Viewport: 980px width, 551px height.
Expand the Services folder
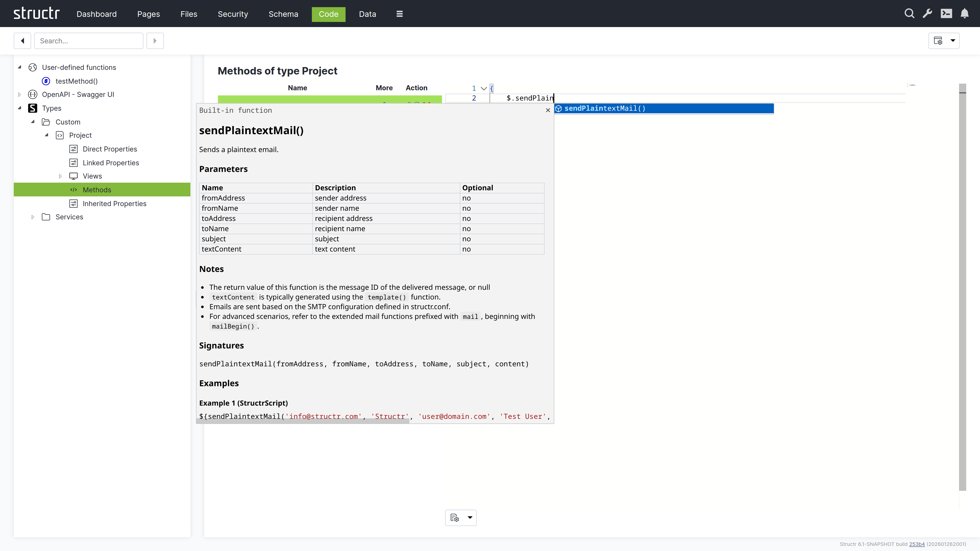point(33,217)
